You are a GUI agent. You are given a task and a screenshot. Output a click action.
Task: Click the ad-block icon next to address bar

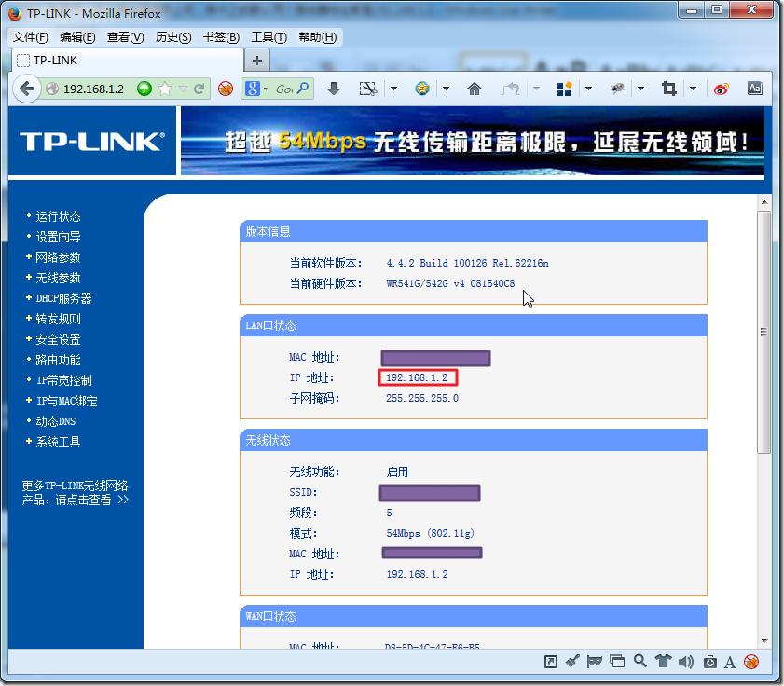(226, 89)
